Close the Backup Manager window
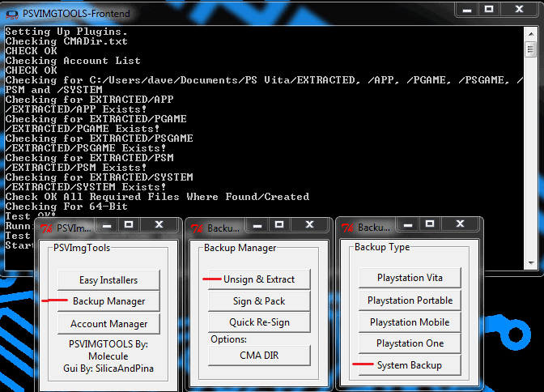Viewport: 544px width, 392px height. coord(309,225)
